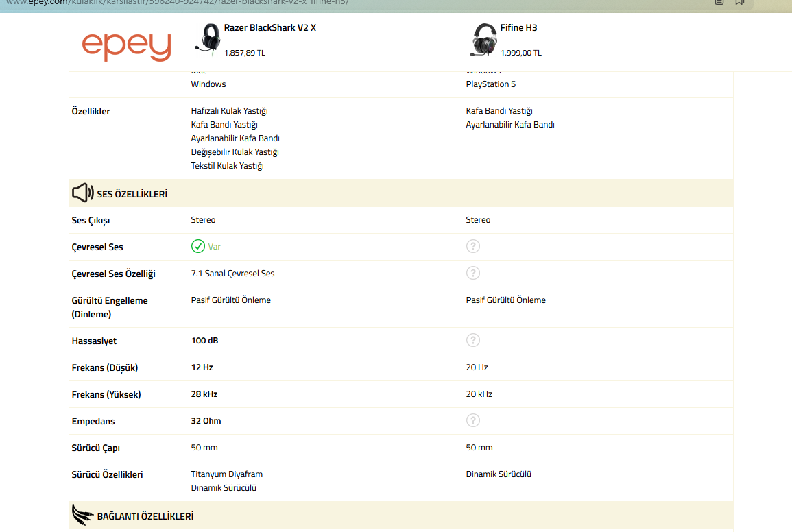Click the browser address bar URL

coord(177,3)
